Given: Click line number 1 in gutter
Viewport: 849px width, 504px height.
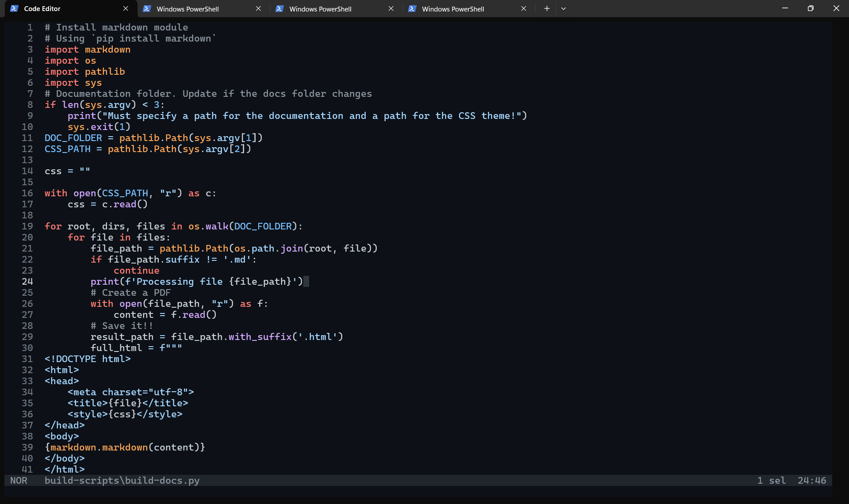Looking at the screenshot, I should pos(30,27).
